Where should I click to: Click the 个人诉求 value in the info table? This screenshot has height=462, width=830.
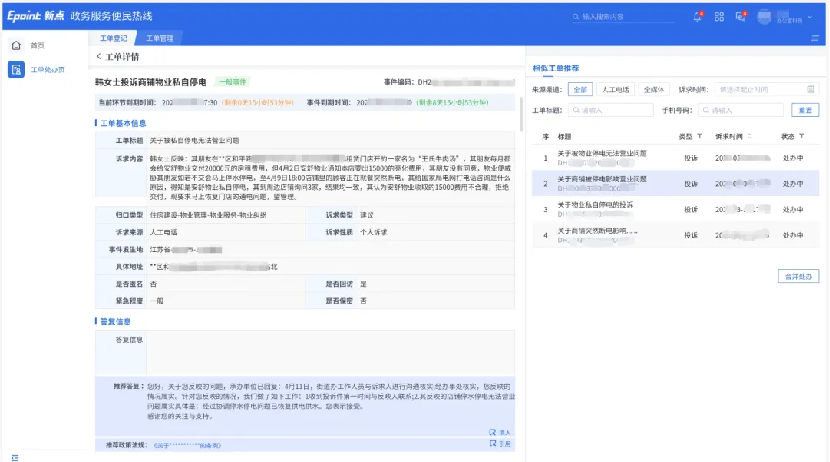pos(374,232)
